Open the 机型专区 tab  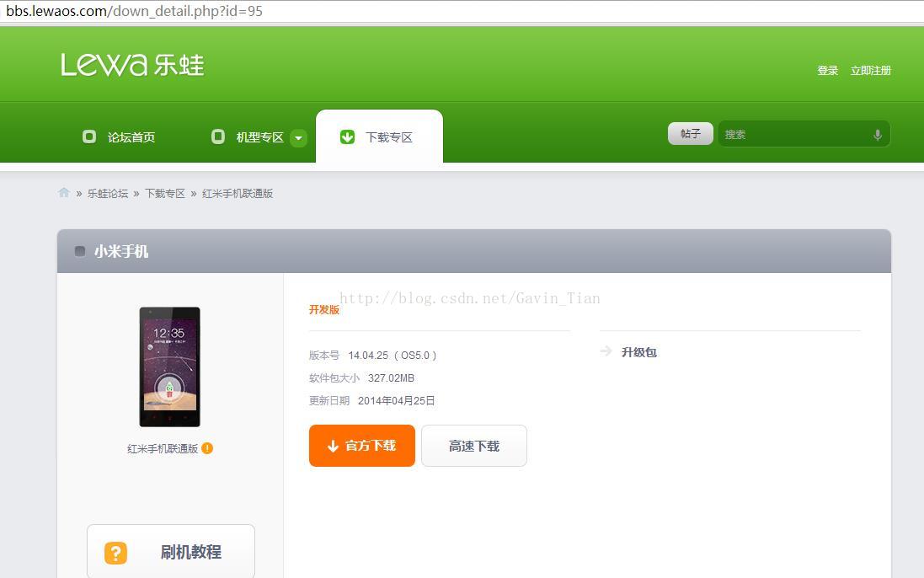260,137
